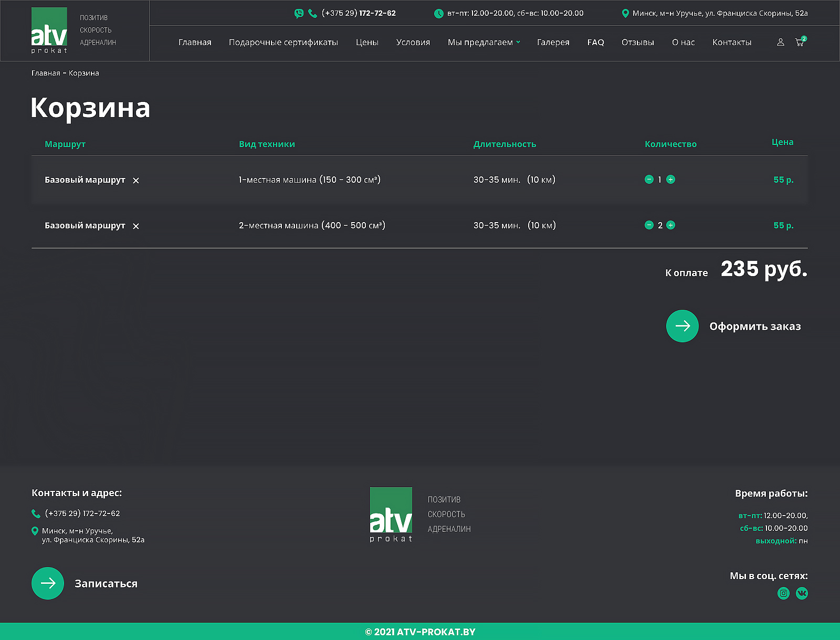Decrease quantity of 2-местная машина
Viewport: 840px width, 640px height.
(x=649, y=225)
